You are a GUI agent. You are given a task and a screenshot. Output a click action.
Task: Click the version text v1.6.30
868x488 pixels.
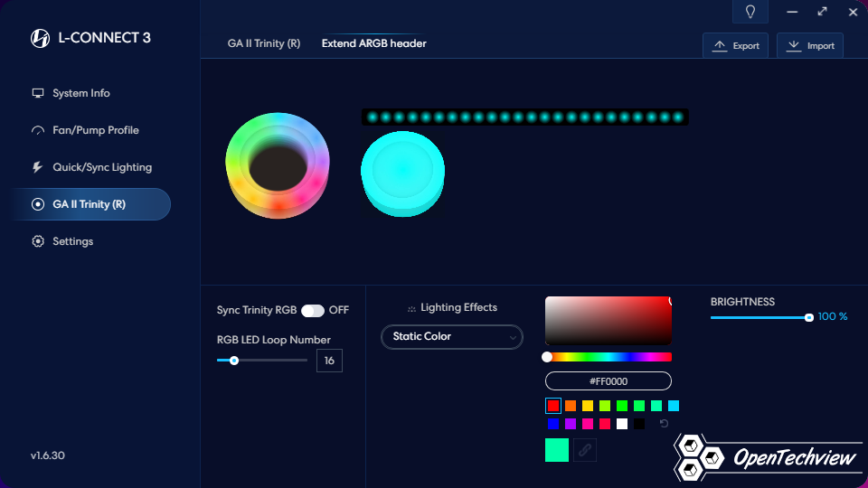48,455
